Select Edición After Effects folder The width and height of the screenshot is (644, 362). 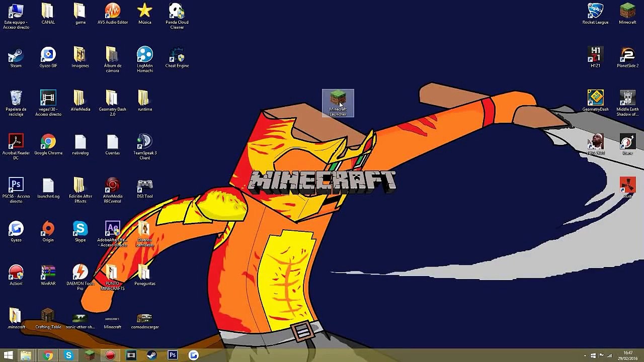(80, 190)
